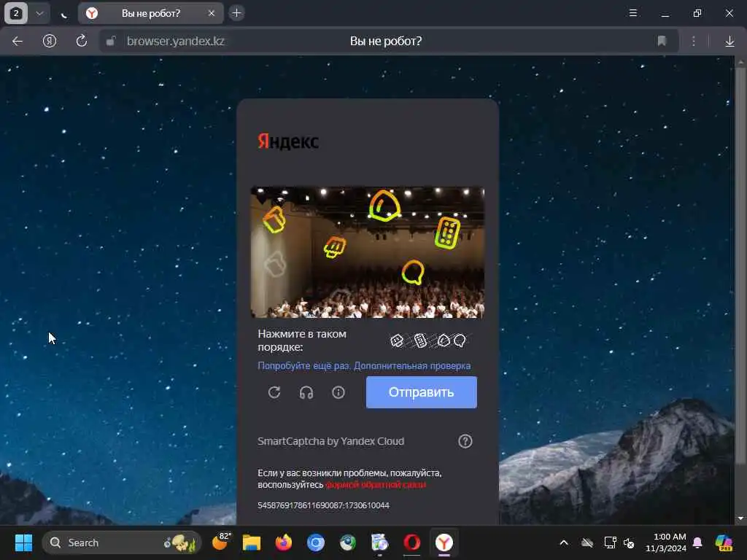Screen dimensions: 747x560
Task: Close the 'Вы не робот?' tab
Action: tap(212, 13)
